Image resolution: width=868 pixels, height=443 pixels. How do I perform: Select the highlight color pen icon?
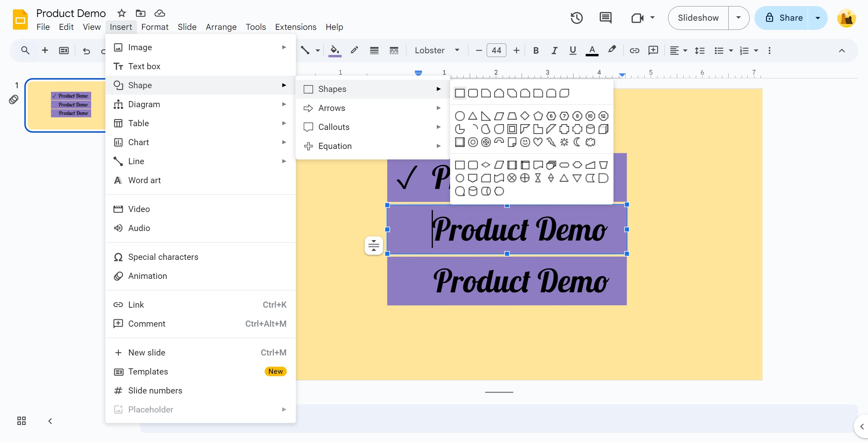612,50
